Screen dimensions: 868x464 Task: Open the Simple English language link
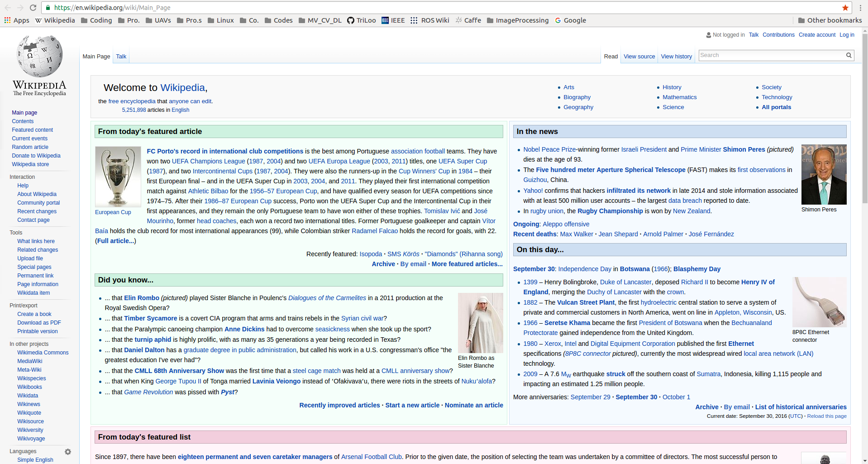[x=35, y=460]
